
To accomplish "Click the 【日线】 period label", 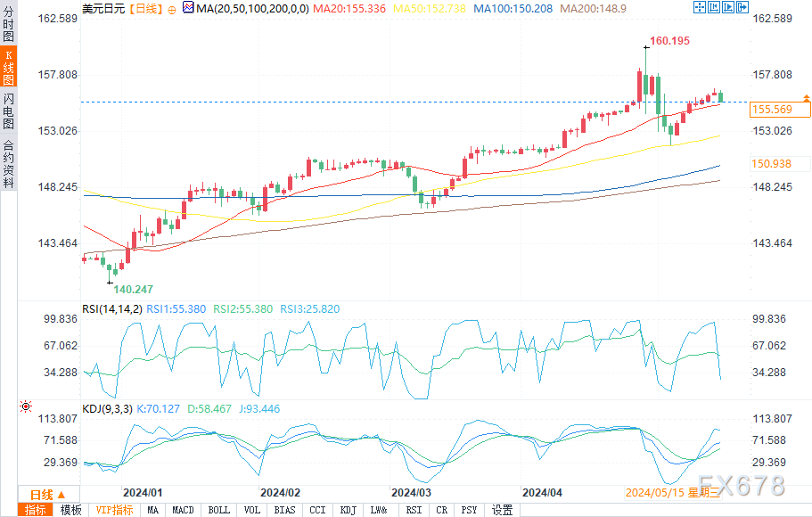I will [x=146, y=9].
